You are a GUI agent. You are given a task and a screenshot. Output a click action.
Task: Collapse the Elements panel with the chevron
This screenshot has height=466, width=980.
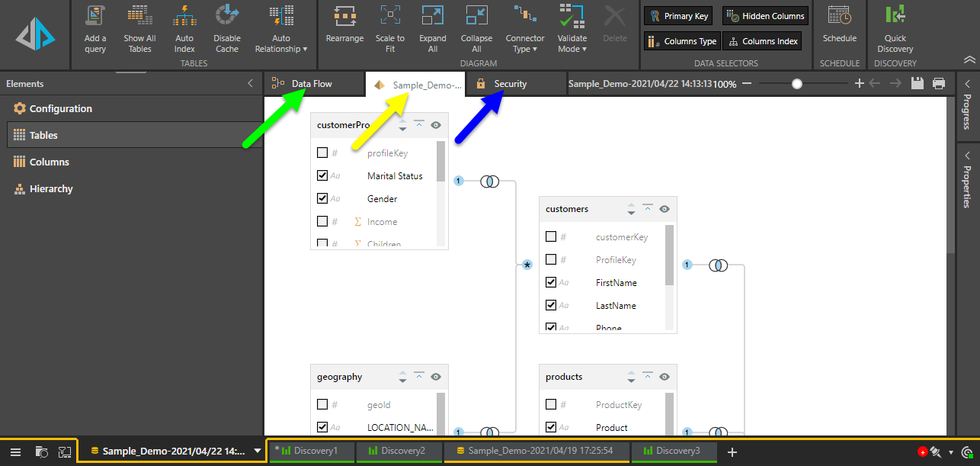[x=250, y=83]
